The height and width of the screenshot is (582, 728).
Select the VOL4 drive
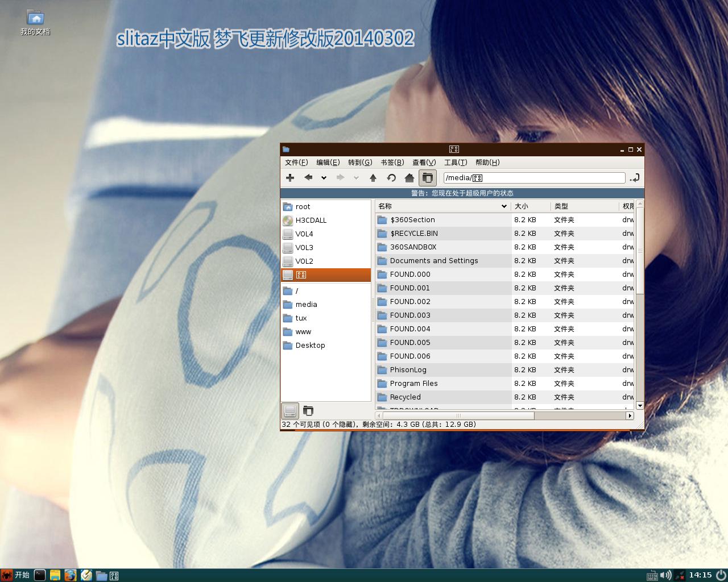tap(326, 234)
